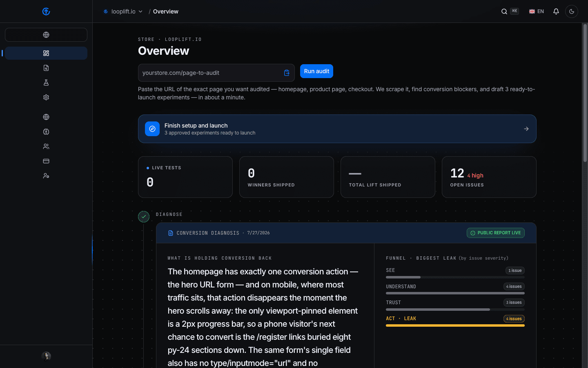Click the ⌘K shortcut badge
Screen dimensions: 588x368
[x=514, y=11]
